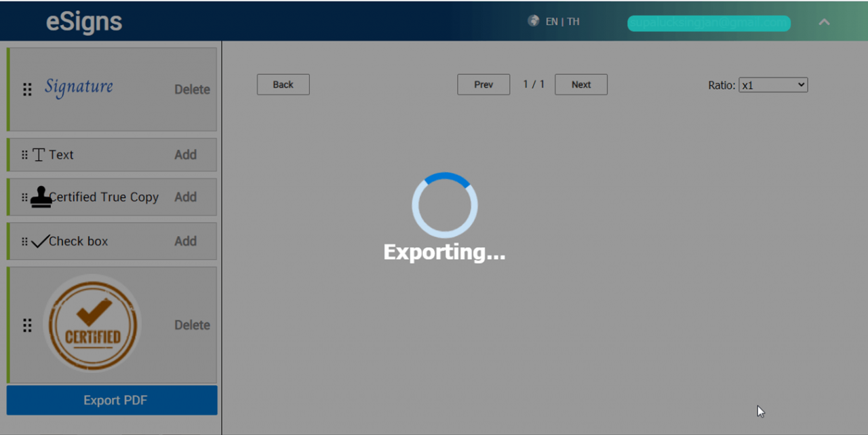Open the user email account menu
Image resolution: width=868 pixels, height=435 pixels.
tap(709, 23)
